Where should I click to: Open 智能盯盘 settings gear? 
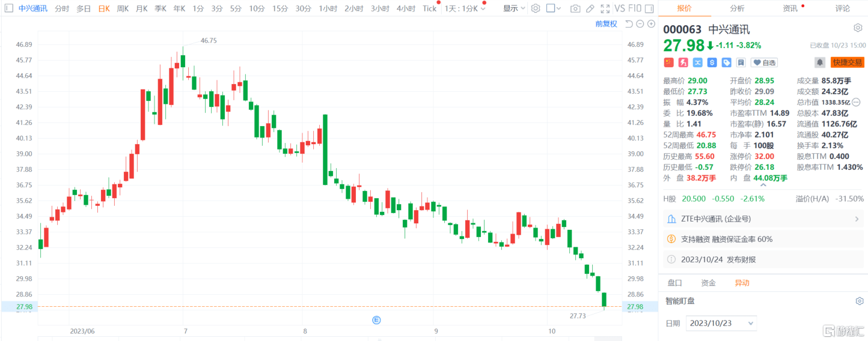tap(860, 301)
